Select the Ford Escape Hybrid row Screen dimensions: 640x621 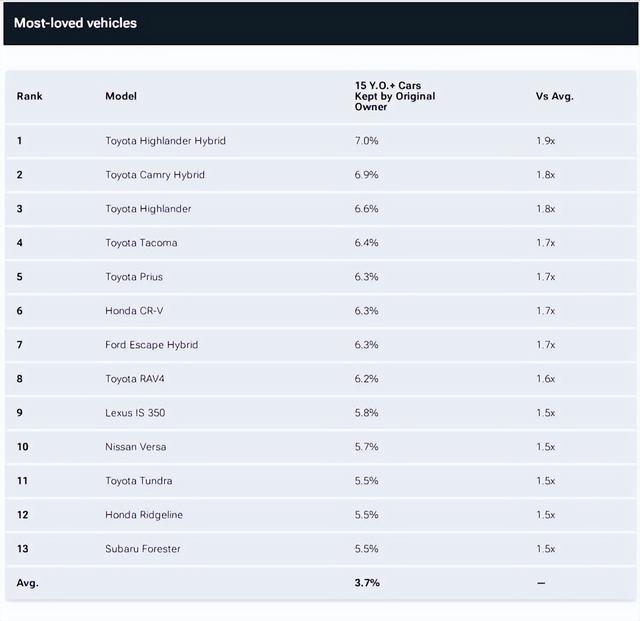152,345
